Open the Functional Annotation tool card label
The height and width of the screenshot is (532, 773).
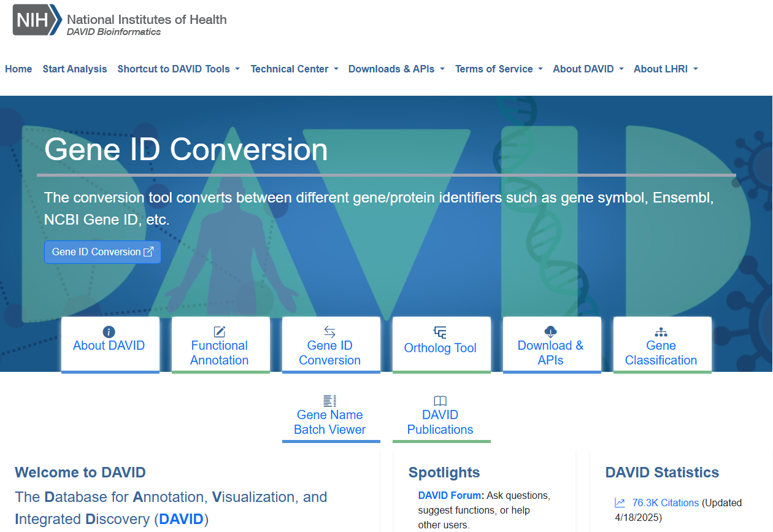click(220, 353)
